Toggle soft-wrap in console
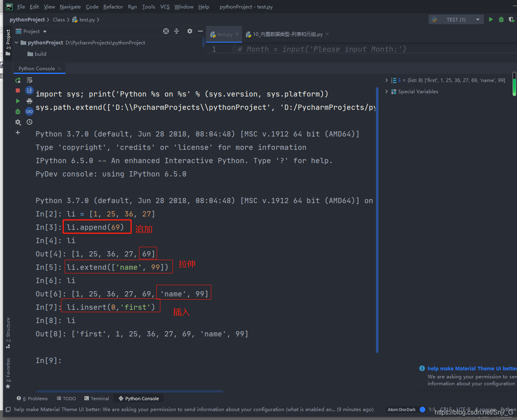This screenshot has width=517, height=420. (29, 80)
